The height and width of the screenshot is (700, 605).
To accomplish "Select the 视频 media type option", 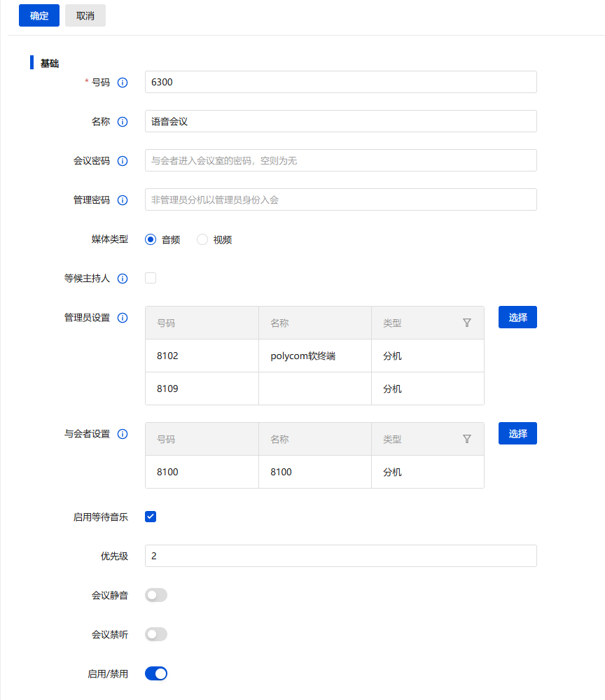I will 202,239.
